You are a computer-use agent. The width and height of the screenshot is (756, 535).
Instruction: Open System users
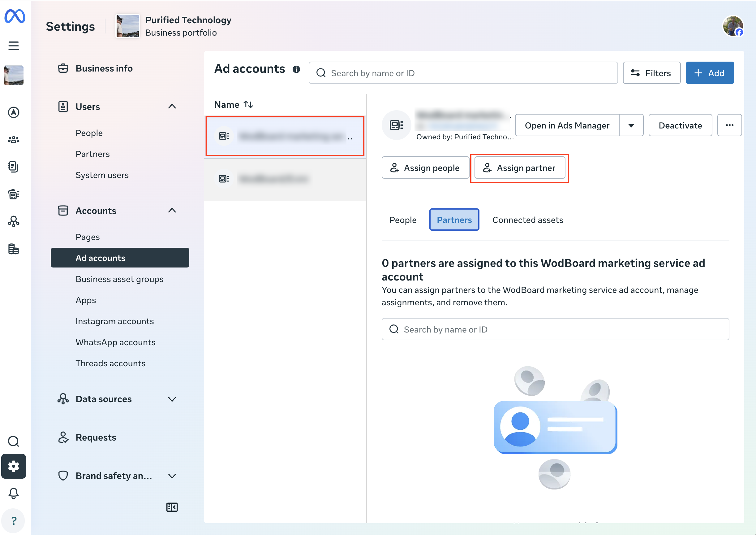pyautogui.click(x=102, y=175)
